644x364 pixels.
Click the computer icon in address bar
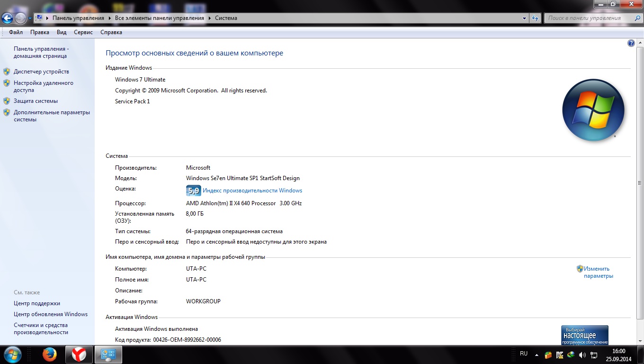[39, 18]
